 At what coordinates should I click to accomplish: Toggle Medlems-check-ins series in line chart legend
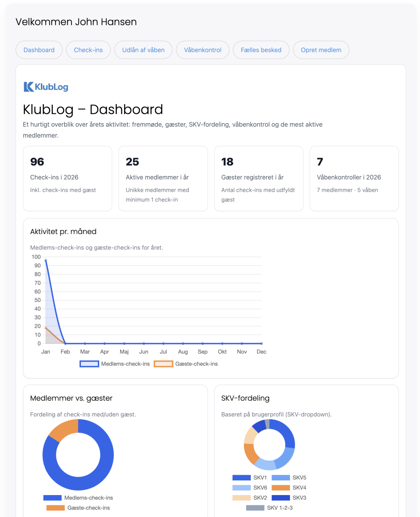tap(115, 364)
